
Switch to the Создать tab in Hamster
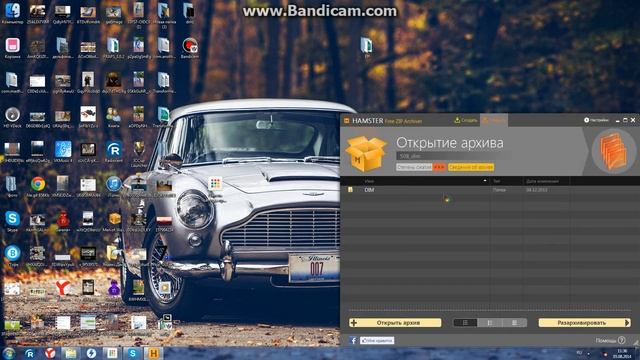pyautogui.click(x=465, y=120)
